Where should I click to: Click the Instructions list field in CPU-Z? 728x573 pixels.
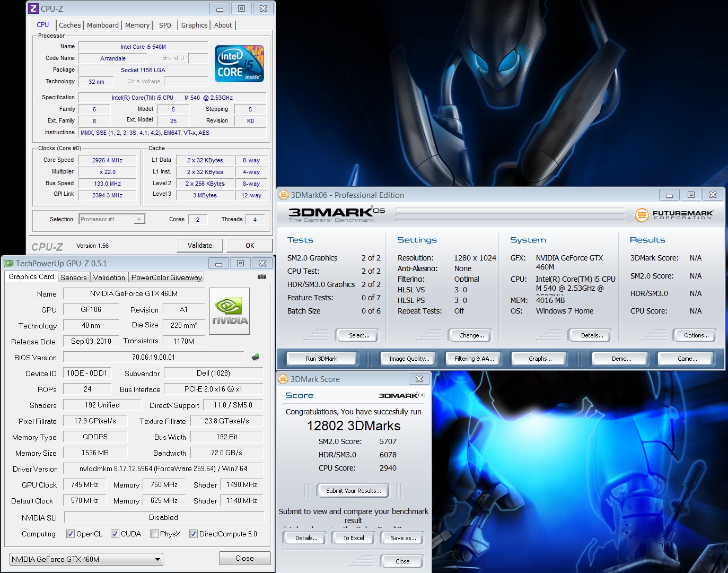pos(172,133)
